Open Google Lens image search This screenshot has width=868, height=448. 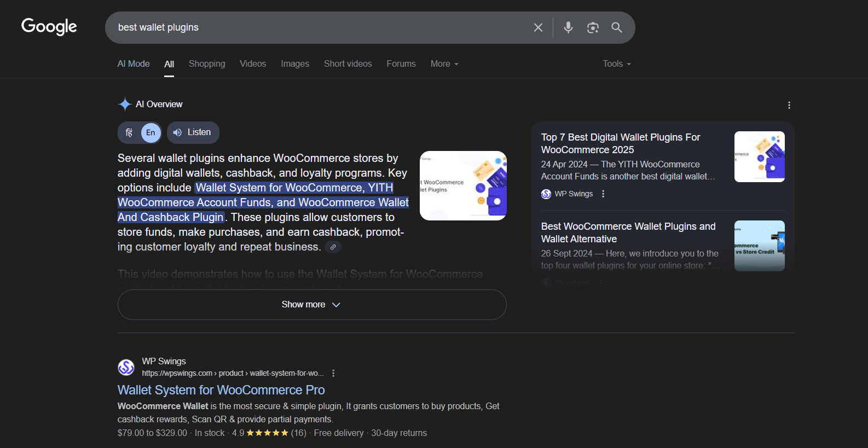(593, 27)
